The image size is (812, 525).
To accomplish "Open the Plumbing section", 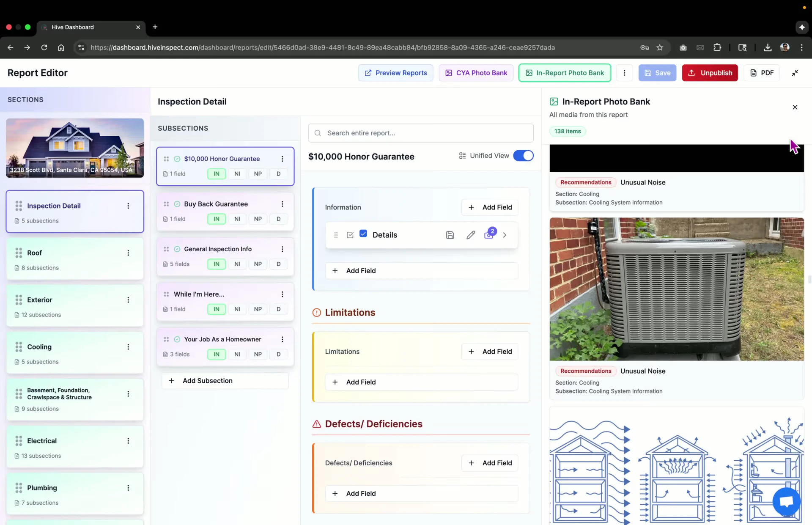I will click(x=75, y=493).
